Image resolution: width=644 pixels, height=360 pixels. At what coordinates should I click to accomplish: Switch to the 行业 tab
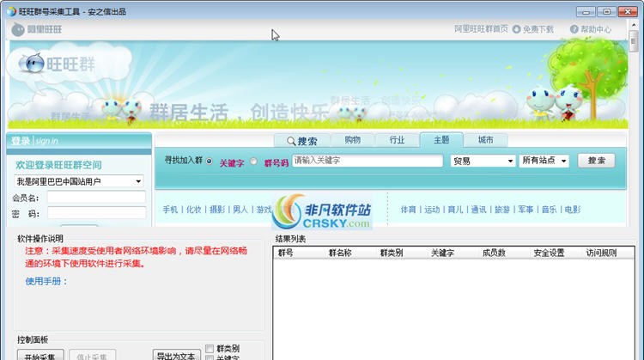click(x=397, y=140)
